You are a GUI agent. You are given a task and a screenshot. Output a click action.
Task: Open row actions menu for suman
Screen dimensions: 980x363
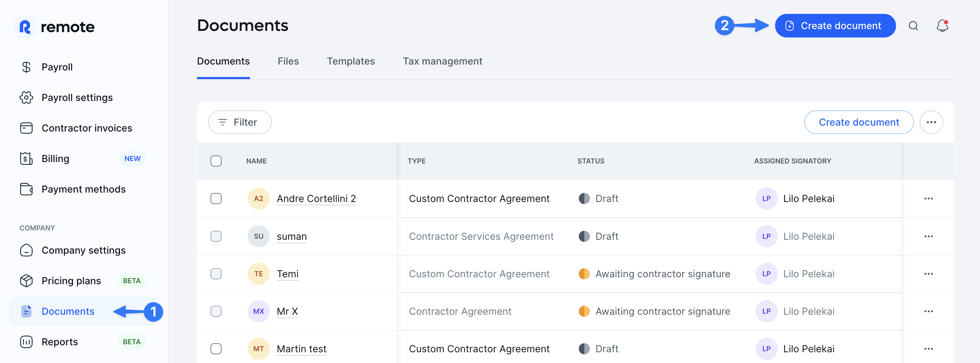(x=928, y=236)
